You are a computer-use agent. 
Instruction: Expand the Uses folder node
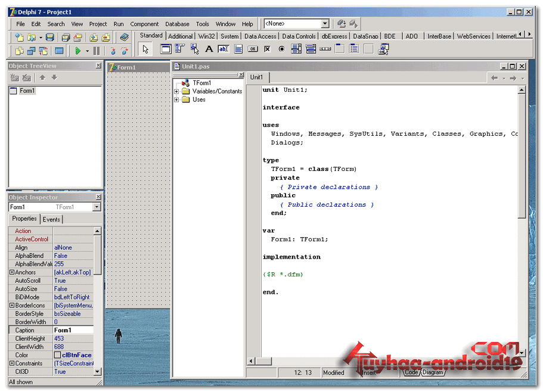pos(176,99)
